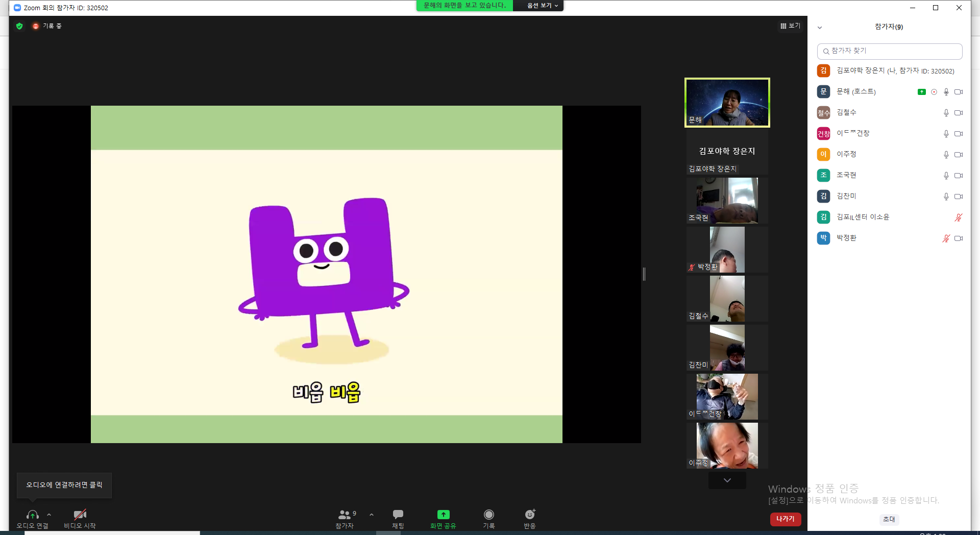Image resolution: width=980 pixels, height=535 pixels.
Task: Select participant 이ㄷㅍ건창 in the list
Action: click(890, 134)
